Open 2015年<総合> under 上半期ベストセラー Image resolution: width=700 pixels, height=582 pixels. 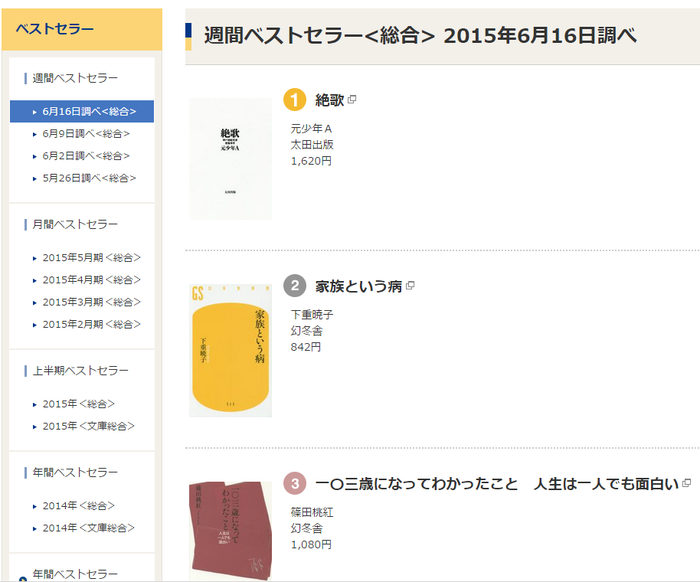coord(79,404)
